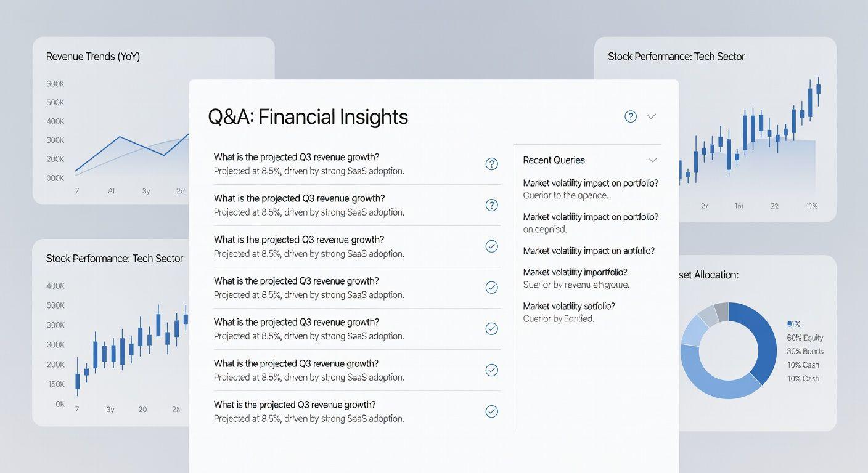Click the checkmark icon beside the fourth question
Image resolution: width=868 pixels, height=473 pixels.
click(491, 287)
